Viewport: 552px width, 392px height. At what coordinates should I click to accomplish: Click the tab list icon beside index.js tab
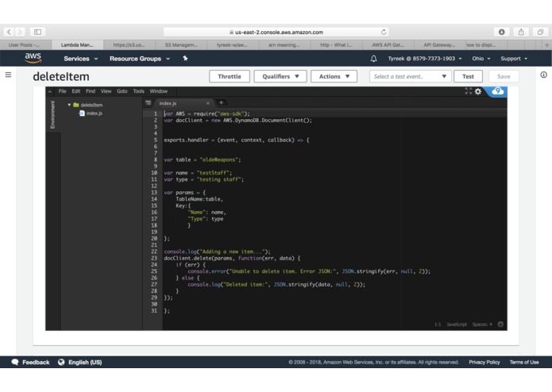(149, 103)
